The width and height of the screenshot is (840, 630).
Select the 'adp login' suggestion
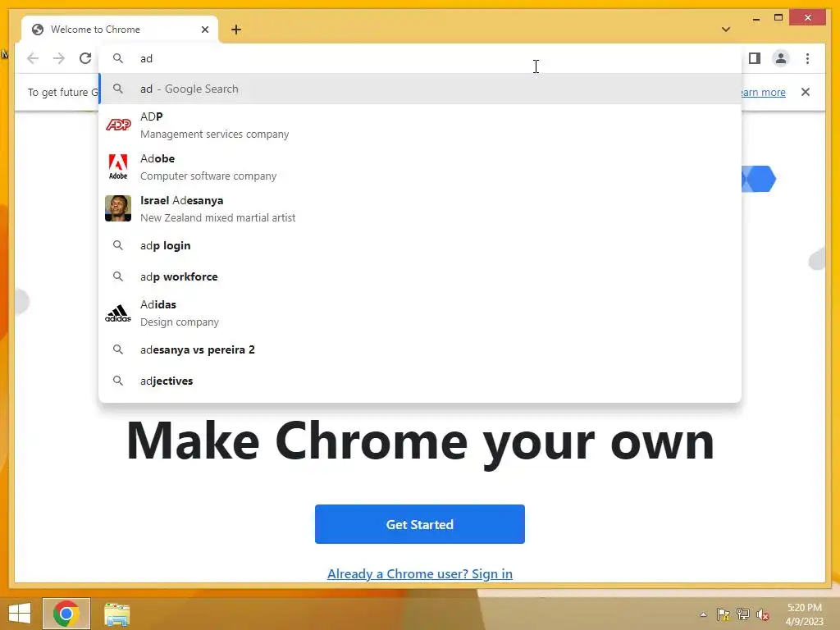(420, 245)
